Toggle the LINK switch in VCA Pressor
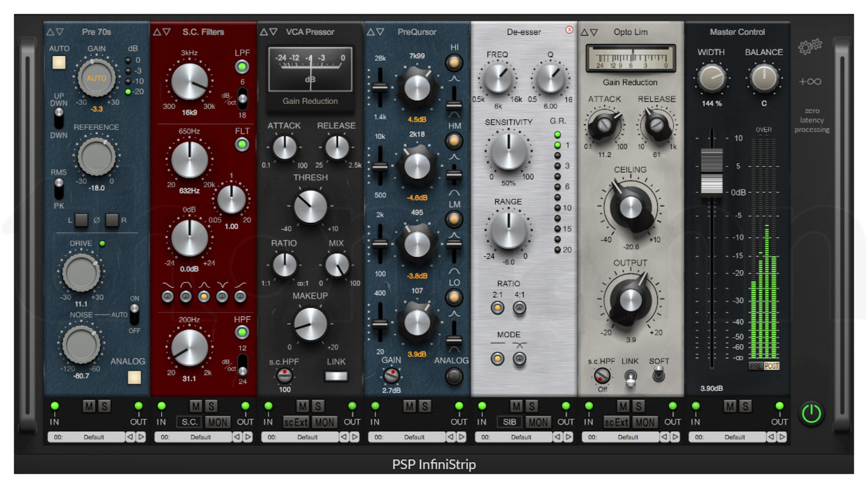This screenshot has height=488, width=868. tap(336, 376)
